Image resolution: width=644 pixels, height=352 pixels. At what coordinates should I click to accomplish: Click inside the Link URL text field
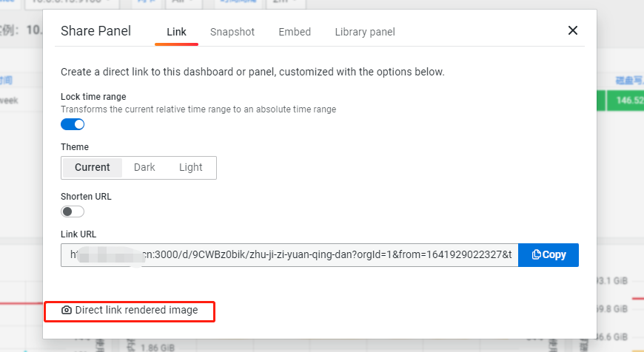click(289, 254)
